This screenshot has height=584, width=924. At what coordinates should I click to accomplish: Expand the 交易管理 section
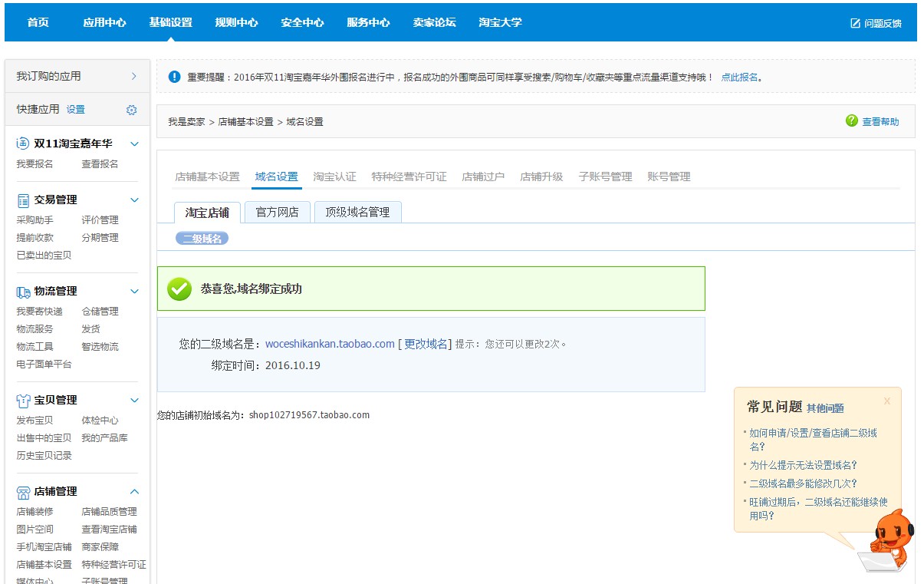point(134,200)
